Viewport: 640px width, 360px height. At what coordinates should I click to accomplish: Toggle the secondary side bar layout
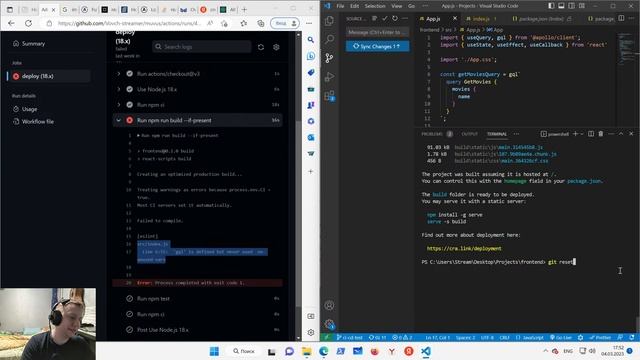pos(571,6)
